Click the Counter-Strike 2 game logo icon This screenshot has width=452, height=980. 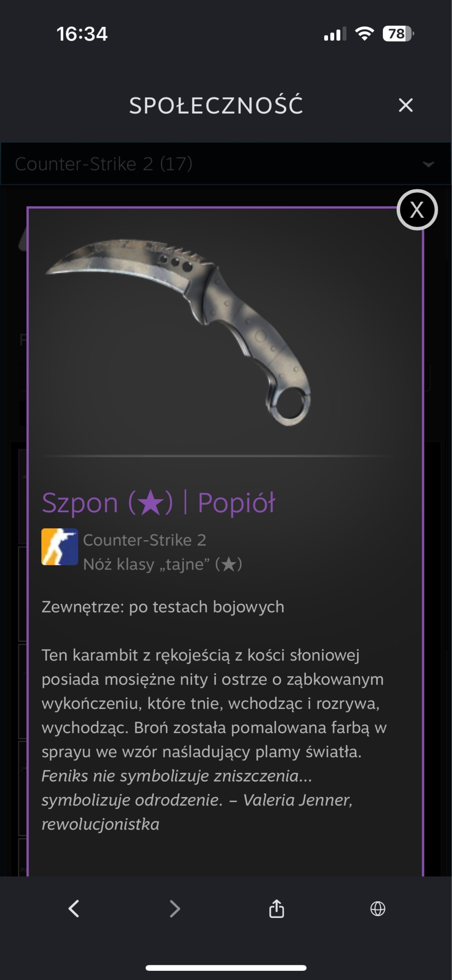60,547
